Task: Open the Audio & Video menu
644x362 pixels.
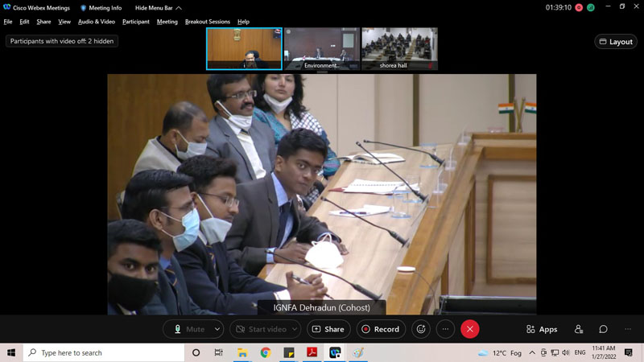Action: (96, 22)
